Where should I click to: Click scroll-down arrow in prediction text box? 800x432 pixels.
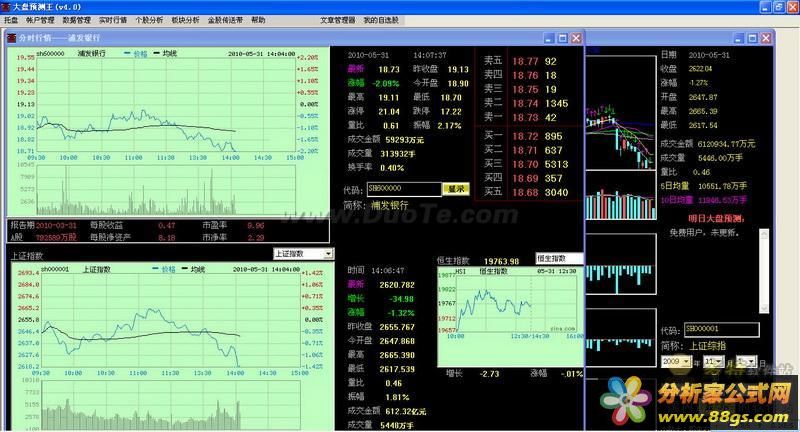[x=764, y=308]
